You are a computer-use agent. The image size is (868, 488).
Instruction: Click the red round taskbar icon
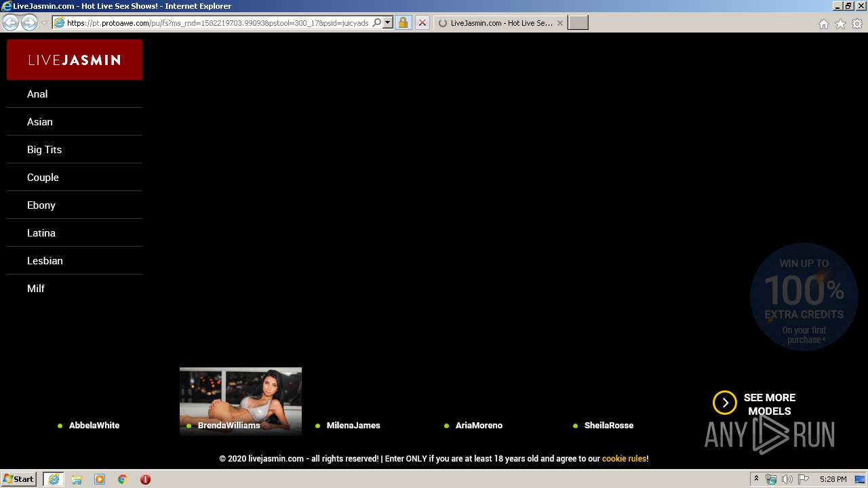pos(145,479)
